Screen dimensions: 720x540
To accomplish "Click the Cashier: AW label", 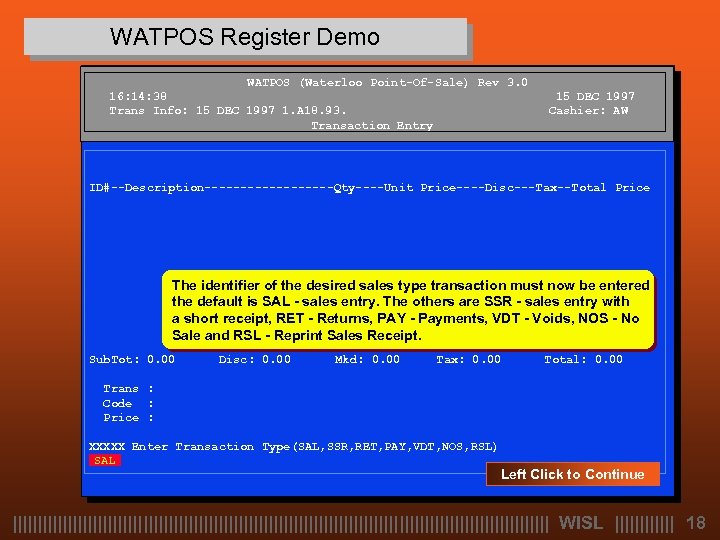I will pyautogui.click(x=588, y=111).
